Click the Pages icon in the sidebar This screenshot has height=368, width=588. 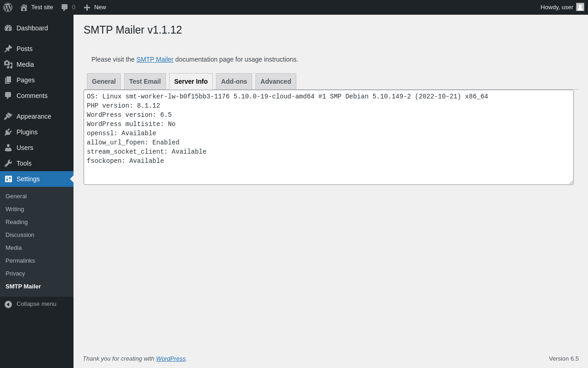pos(8,80)
